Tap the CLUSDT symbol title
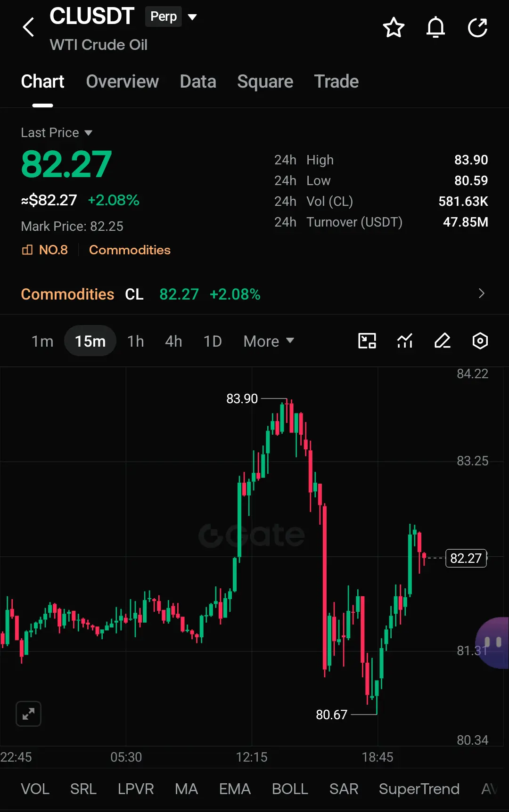The height and width of the screenshot is (812, 509). click(x=92, y=16)
